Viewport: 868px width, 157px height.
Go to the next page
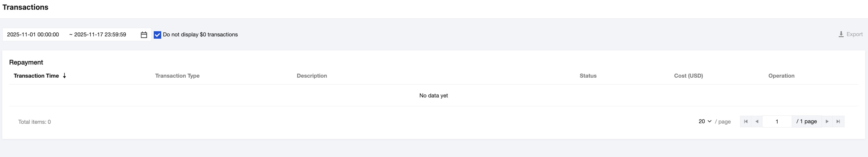click(x=827, y=121)
